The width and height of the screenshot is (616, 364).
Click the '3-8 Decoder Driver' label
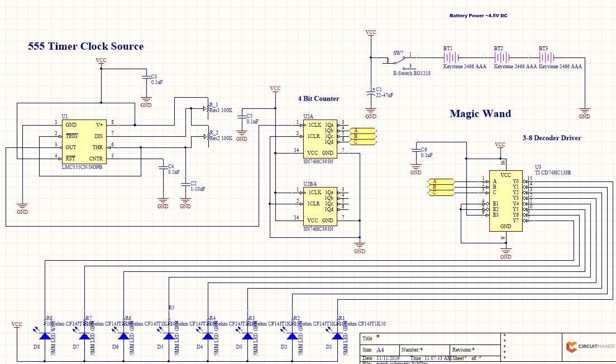point(552,138)
